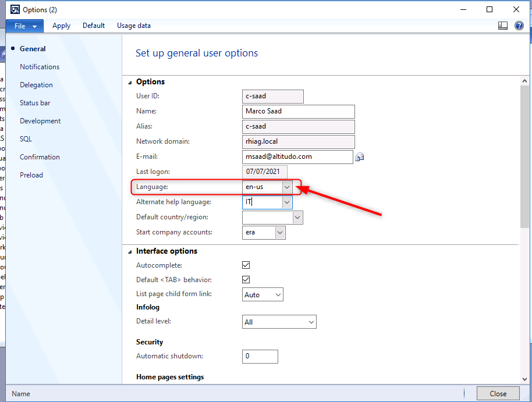This screenshot has width=532, height=402.
Task: Open the Default country/region dropdown
Action: point(297,218)
